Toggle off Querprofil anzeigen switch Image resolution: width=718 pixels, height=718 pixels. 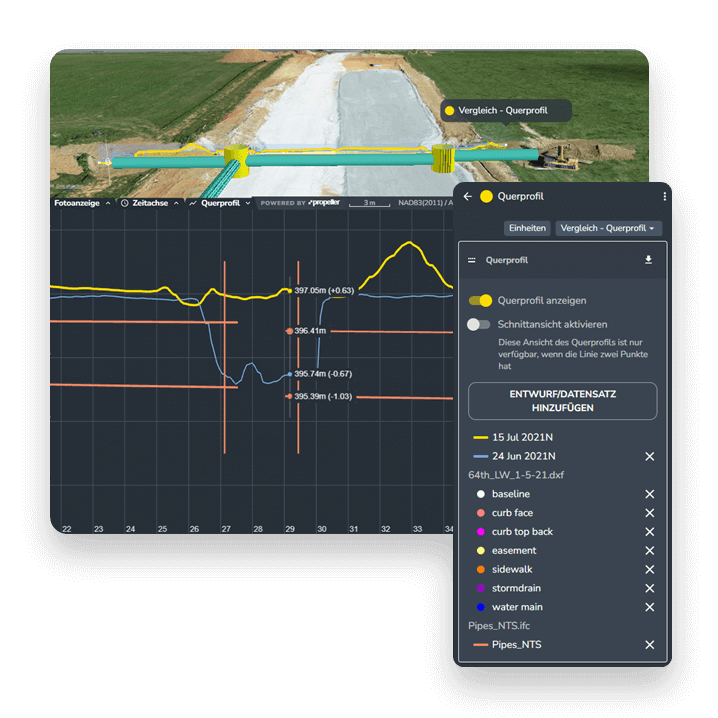point(481,300)
